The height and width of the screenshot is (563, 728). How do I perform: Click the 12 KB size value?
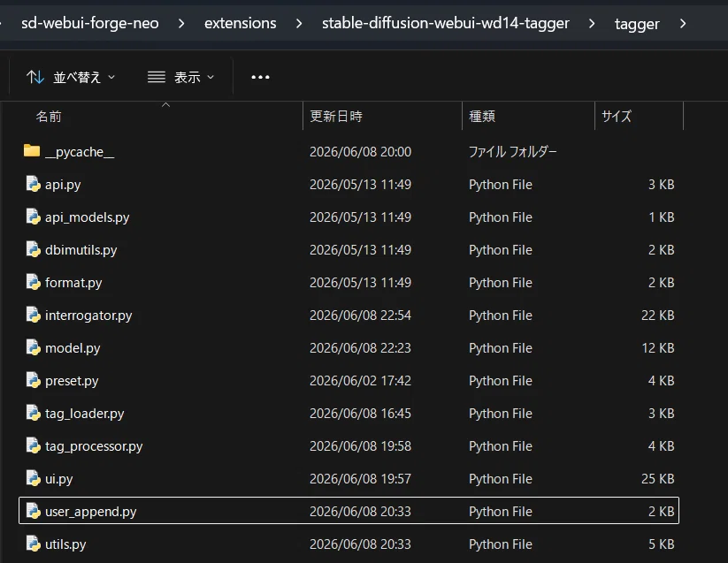(x=658, y=348)
